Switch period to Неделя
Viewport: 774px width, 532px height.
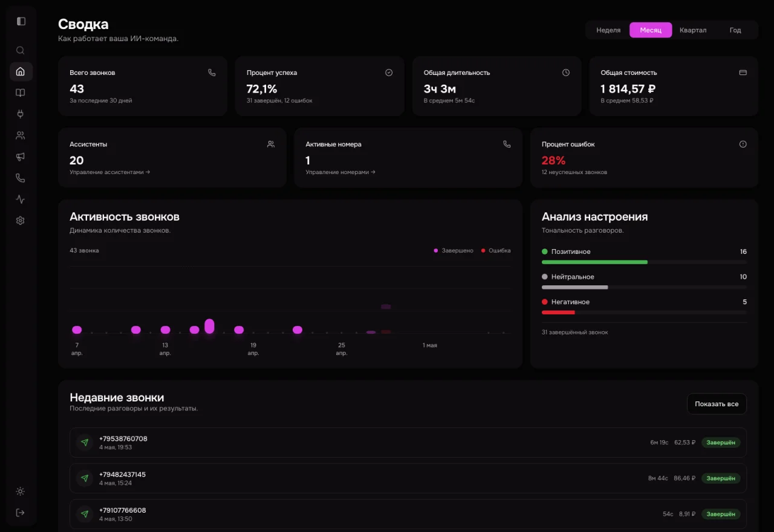coord(608,30)
